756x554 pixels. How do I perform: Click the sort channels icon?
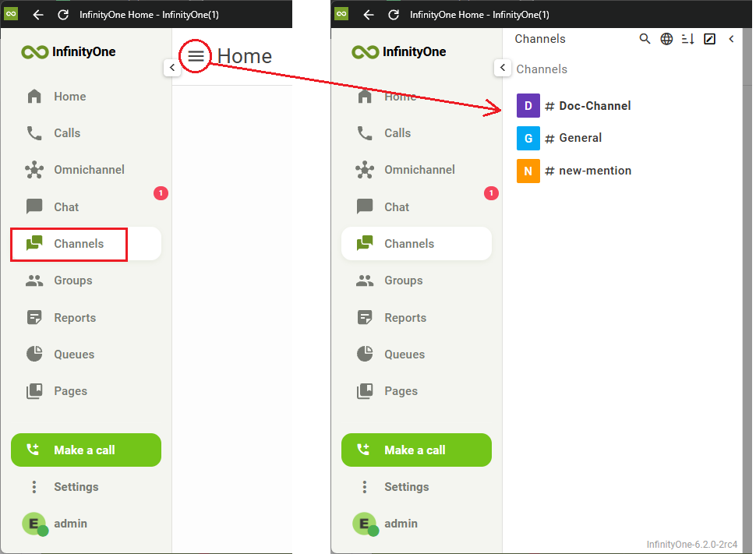click(688, 39)
